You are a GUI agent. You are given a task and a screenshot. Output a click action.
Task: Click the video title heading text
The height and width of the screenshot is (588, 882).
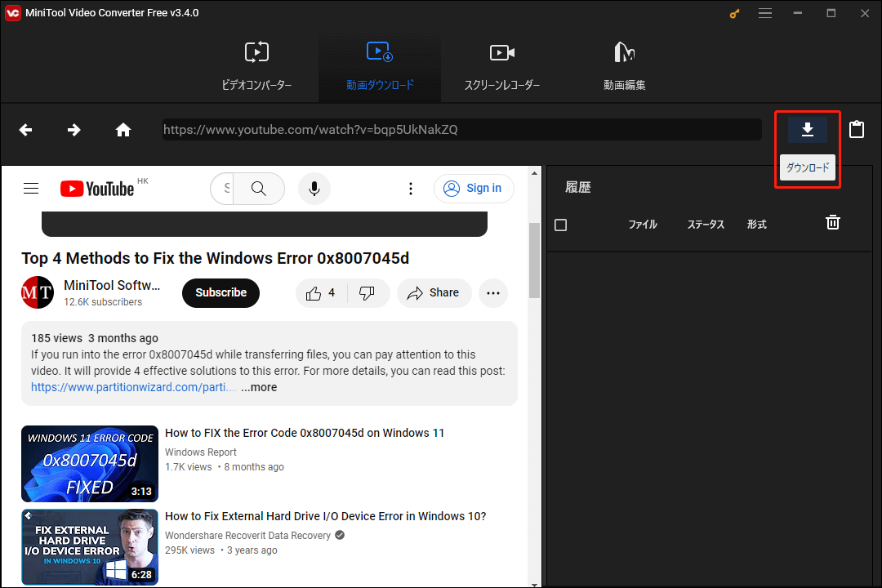pyautogui.click(x=216, y=258)
